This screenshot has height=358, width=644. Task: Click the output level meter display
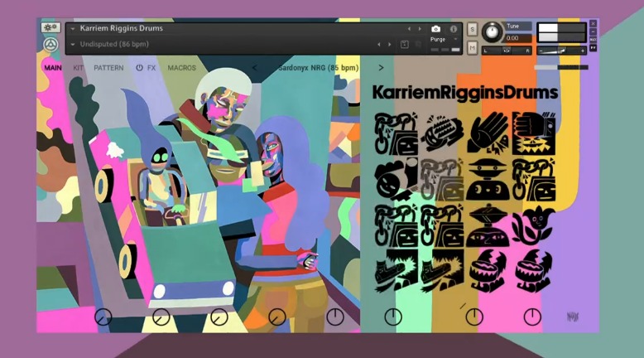(x=561, y=32)
